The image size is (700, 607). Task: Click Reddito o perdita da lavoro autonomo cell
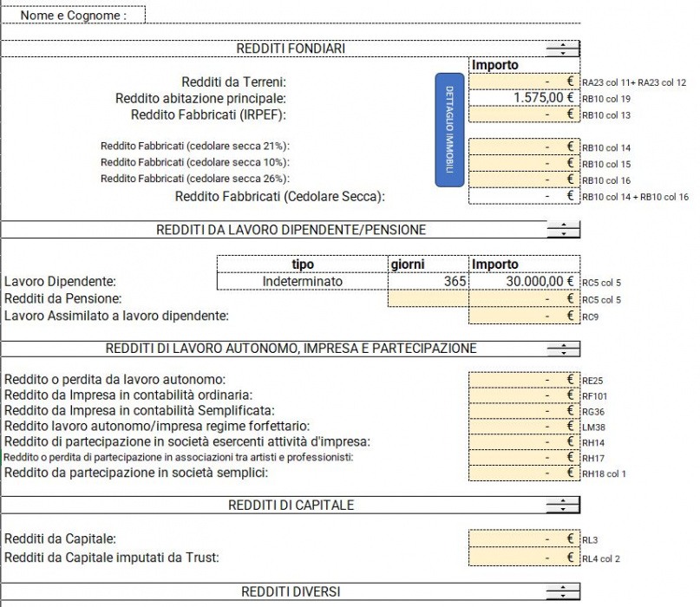coord(523,379)
